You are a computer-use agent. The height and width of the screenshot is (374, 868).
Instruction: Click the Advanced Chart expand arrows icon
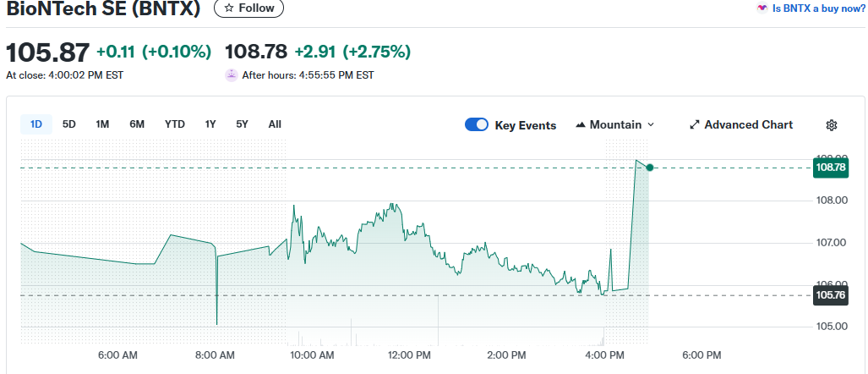[x=695, y=125]
